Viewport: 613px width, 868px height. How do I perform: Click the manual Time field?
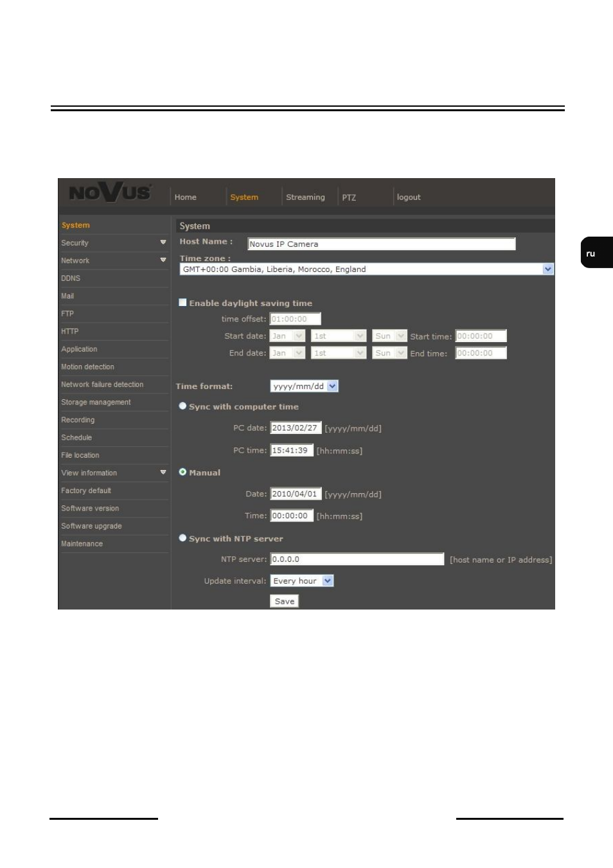[292, 516]
